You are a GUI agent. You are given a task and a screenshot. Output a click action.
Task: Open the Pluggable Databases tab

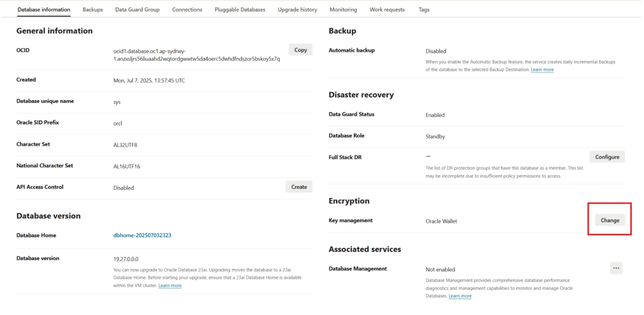tap(240, 10)
